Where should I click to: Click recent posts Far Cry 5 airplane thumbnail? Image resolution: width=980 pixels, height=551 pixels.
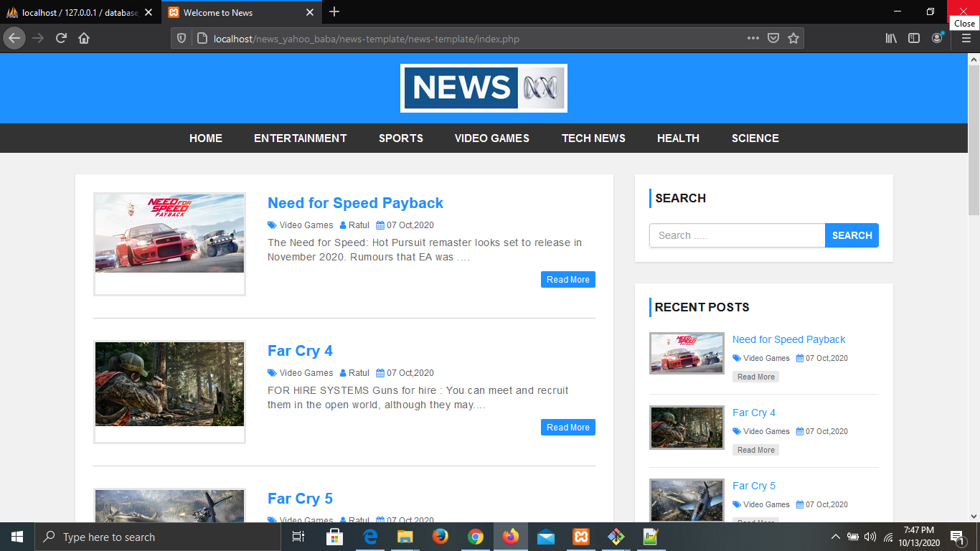687,500
